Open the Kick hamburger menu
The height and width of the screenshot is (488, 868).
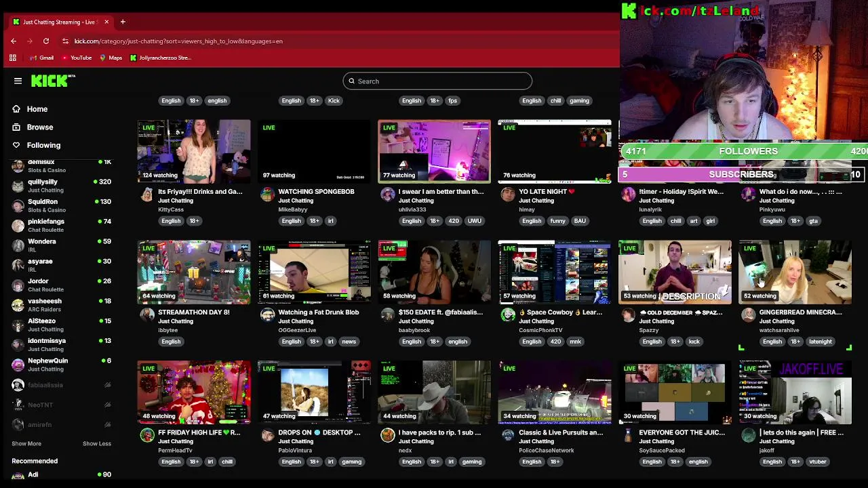18,81
